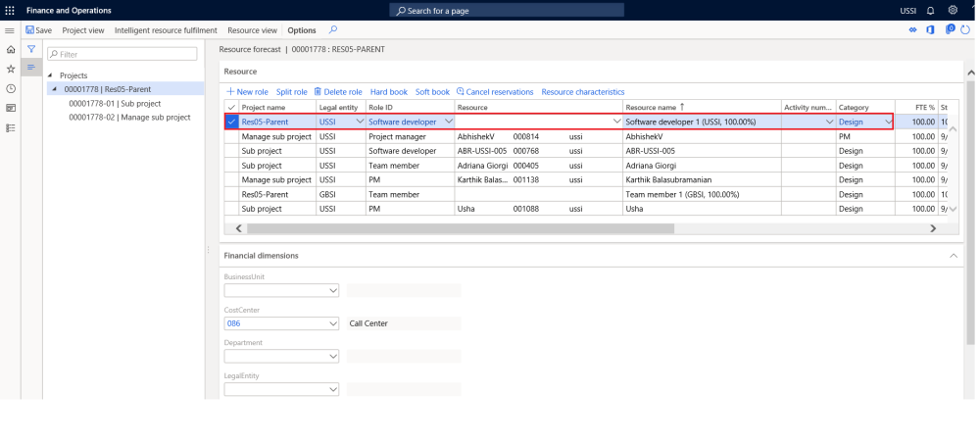Click the refresh page icon
The height and width of the screenshot is (443, 980).
pos(964,30)
